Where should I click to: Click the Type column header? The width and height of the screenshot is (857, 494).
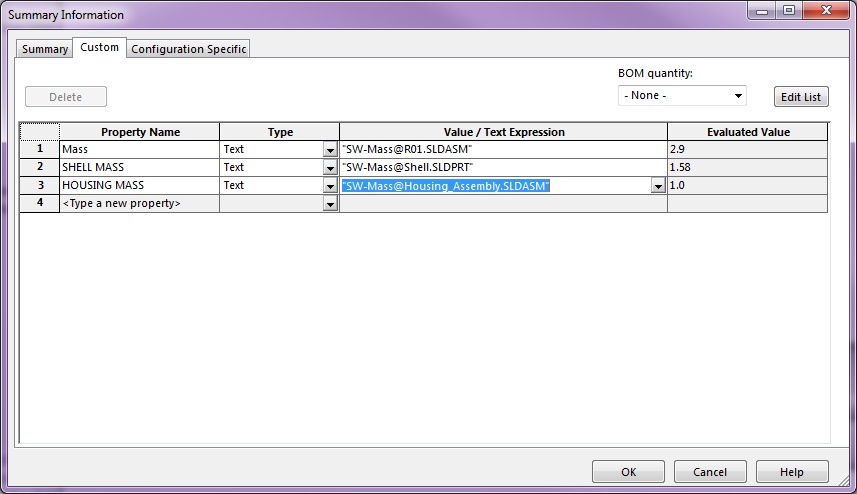coord(280,132)
